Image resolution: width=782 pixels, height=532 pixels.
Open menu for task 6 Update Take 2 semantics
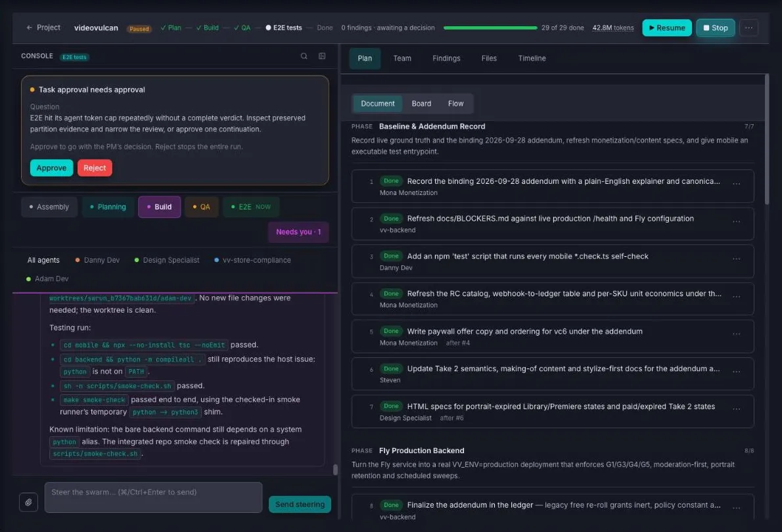click(x=736, y=372)
